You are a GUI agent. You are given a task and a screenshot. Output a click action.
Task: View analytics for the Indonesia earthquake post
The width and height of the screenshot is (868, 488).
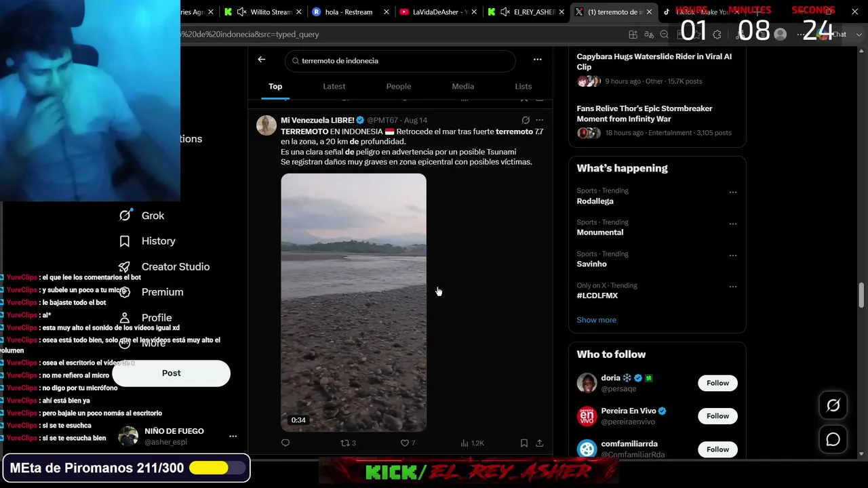tap(472, 443)
